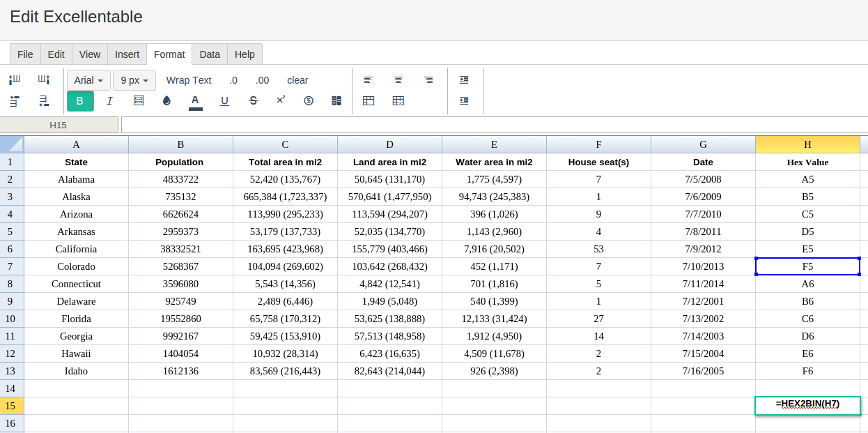Click the superscript icon
This screenshot has height=433, width=868.
pos(281,100)
